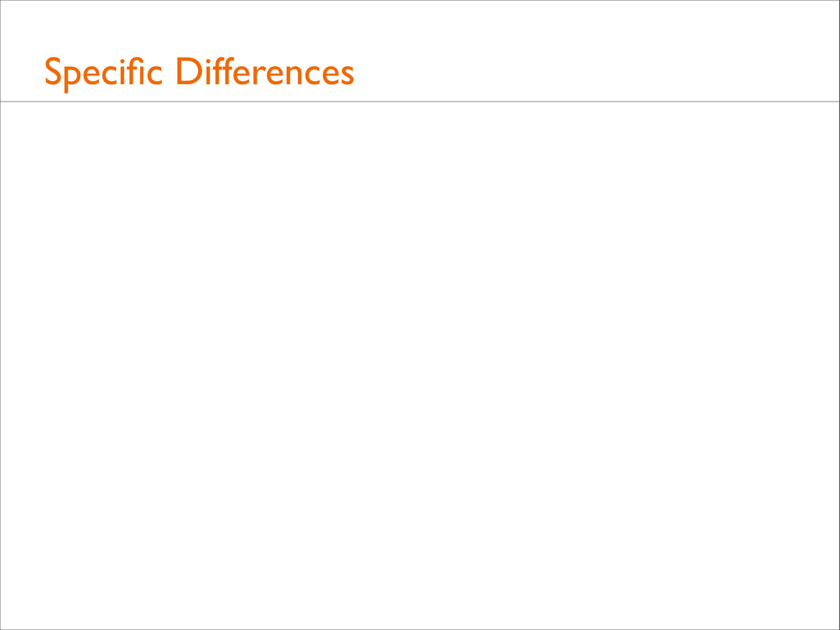840x630 pixels.
Task: Click the word "Differences" in the title
Action: 265,72
